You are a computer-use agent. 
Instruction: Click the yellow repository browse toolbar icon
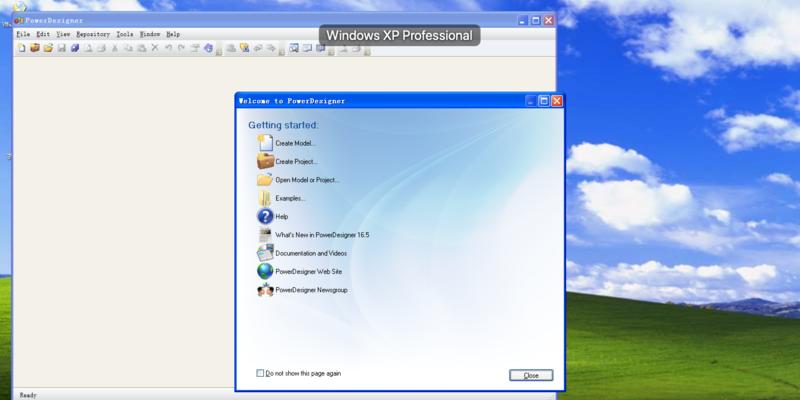[x=244, y=48]
